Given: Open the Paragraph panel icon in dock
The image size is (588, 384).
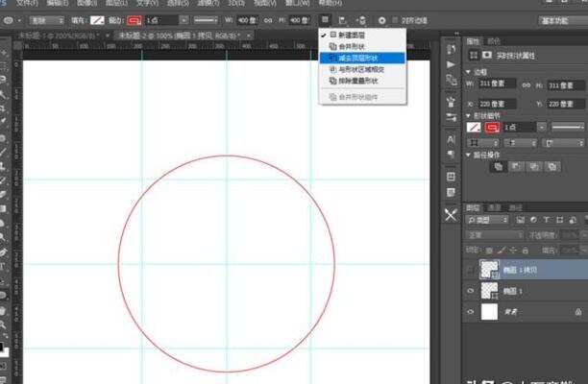Looking at the screenshot, I should [451, 154].
